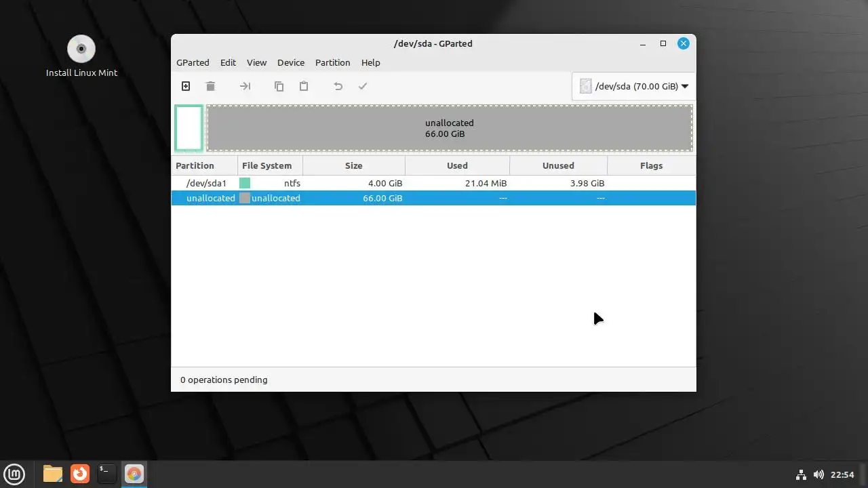
Task: Open the View menu
Action: [256, 62]
